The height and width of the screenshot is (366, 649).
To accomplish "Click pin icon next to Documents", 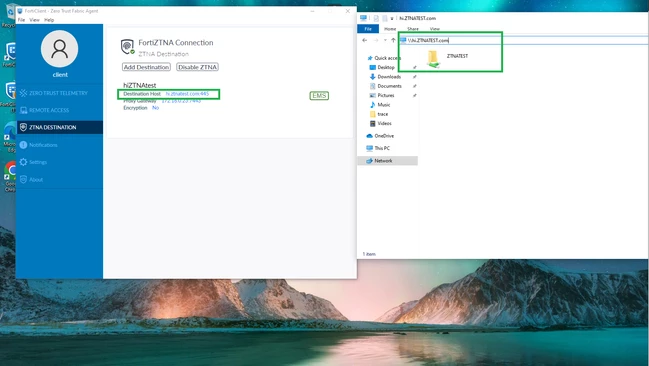I will point(414,86).
